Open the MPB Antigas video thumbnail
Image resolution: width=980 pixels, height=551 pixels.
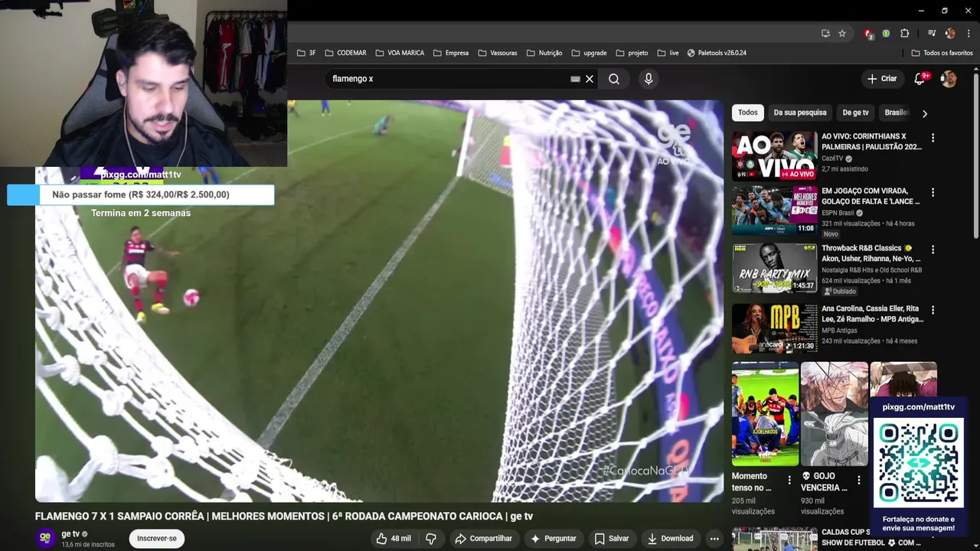coord(774,328)
